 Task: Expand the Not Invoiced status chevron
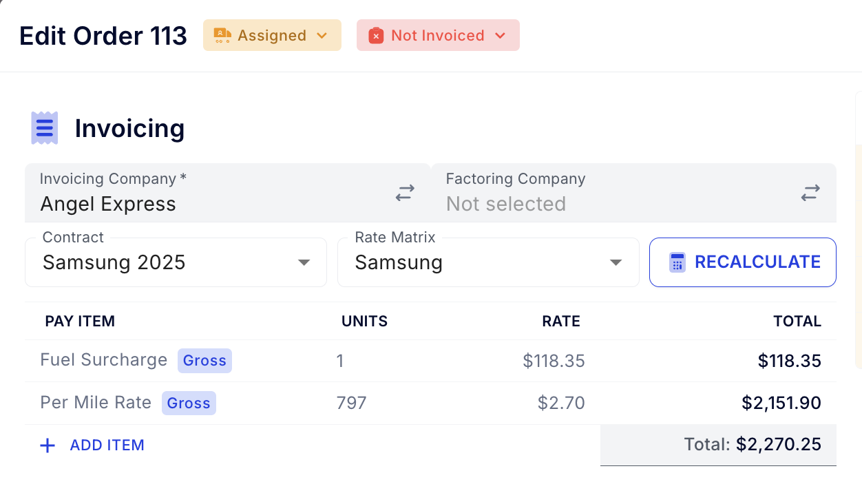tap(501, 36)
